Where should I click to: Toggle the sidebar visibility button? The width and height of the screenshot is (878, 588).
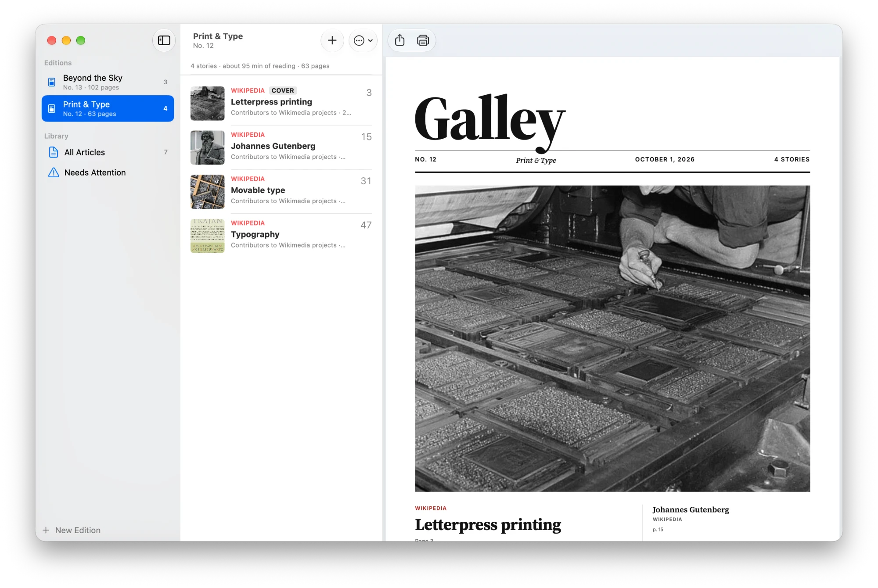164,40
